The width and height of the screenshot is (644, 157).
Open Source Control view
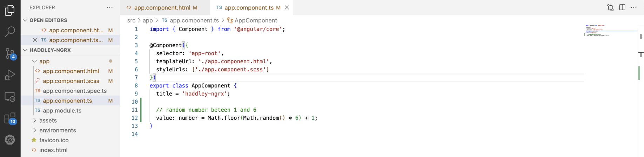click(x=10, y=53)
